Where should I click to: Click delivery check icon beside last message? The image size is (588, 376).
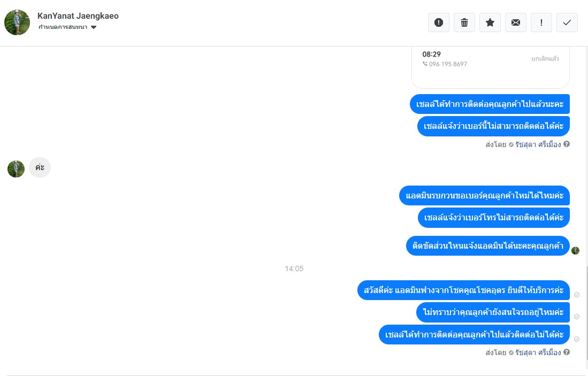click(x=577, y=339)
